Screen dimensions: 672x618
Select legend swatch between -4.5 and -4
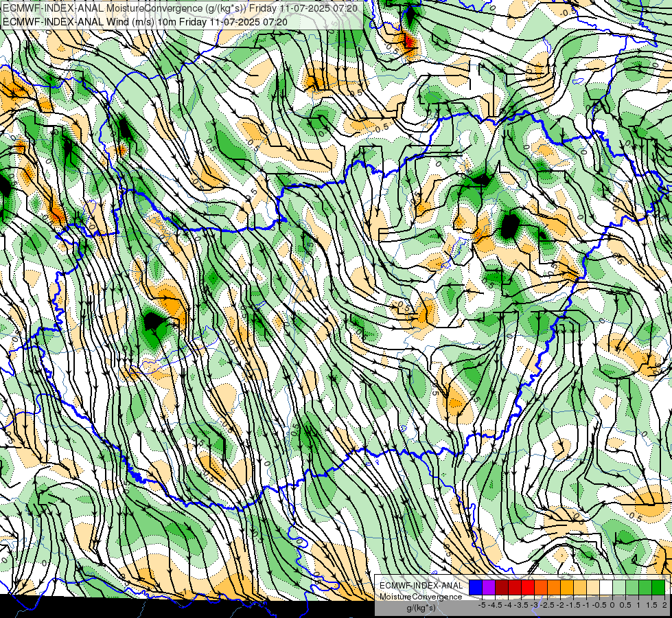502,587
